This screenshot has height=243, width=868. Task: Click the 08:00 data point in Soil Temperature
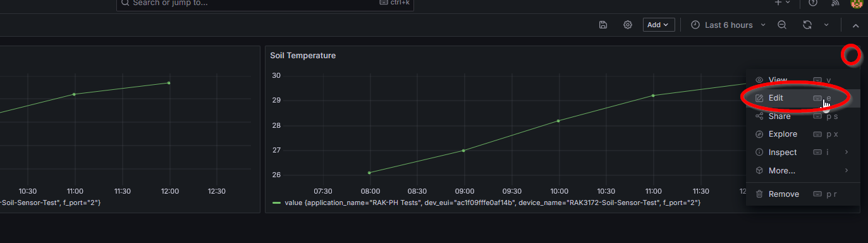[369, 172]
